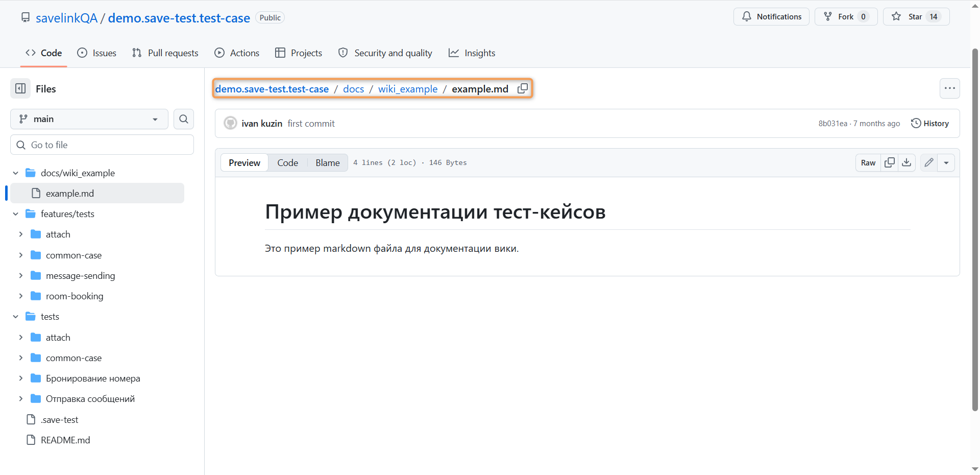
Task: Open demo.save-test.test-case repo title link
Action: pos(179,18)
